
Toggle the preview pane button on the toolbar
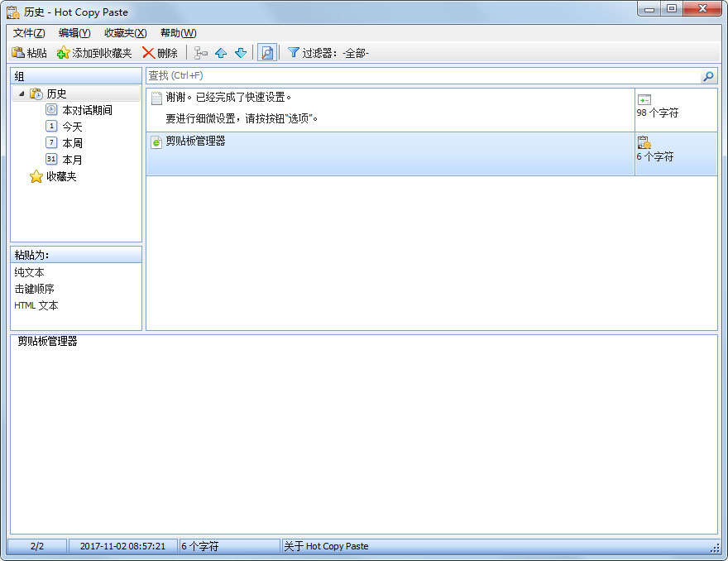(266, 52)
